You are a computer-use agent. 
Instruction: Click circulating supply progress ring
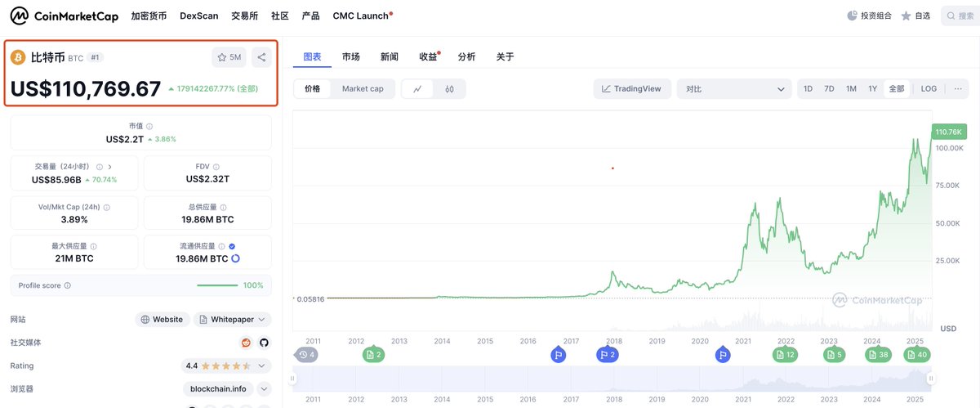[x=235, y=258]
